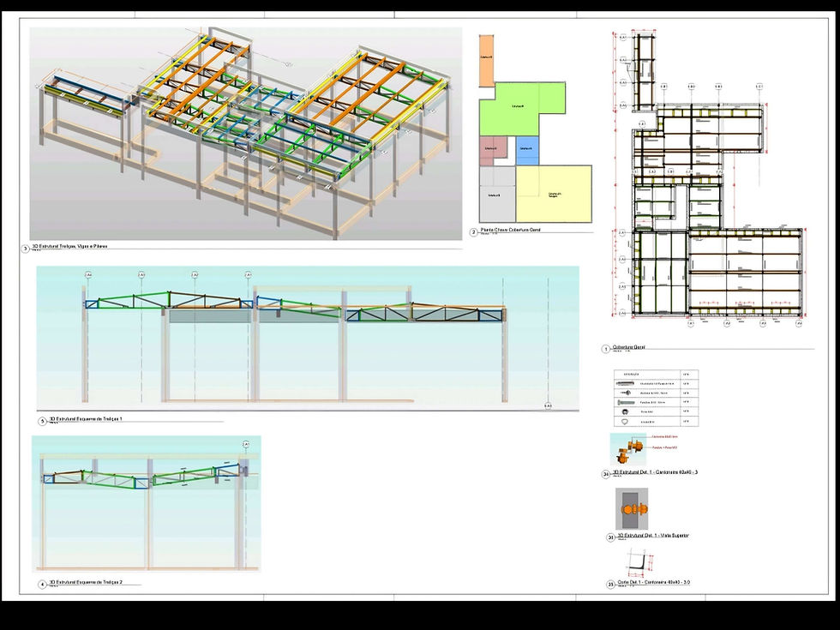Click view number 2 circle tag
Image resolution: width=840 pixels, height=630 pixels.
point(473,232)
